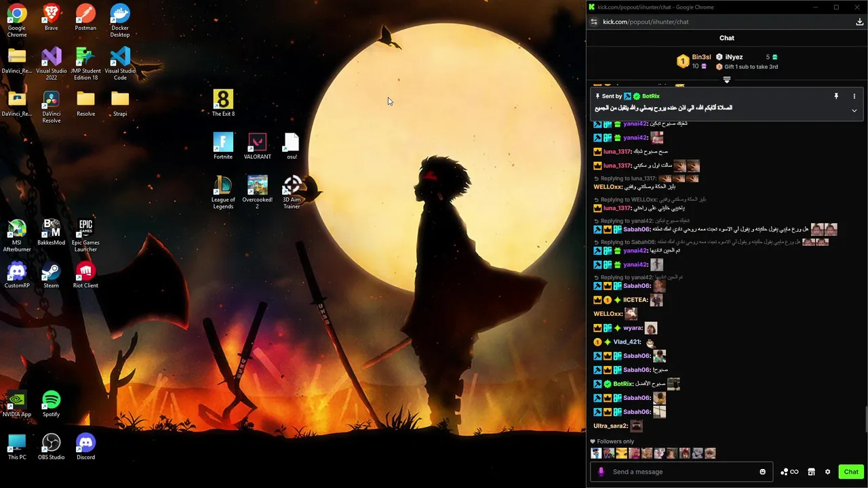Image resolution: width=868 pixels, height=488 pixels.
Task: Select the Steam desktop icon
Action: tap(51, 275)
